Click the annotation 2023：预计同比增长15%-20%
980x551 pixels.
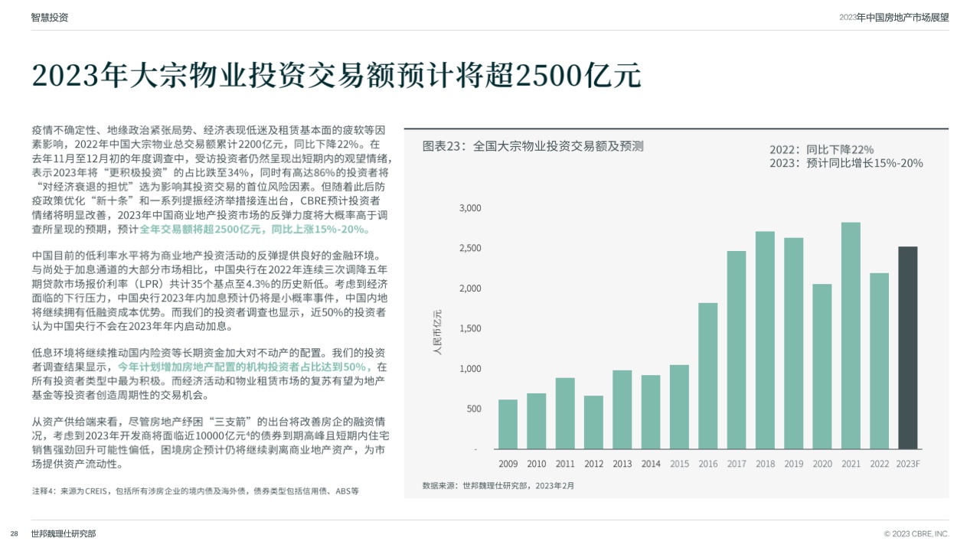coord(845,163)
